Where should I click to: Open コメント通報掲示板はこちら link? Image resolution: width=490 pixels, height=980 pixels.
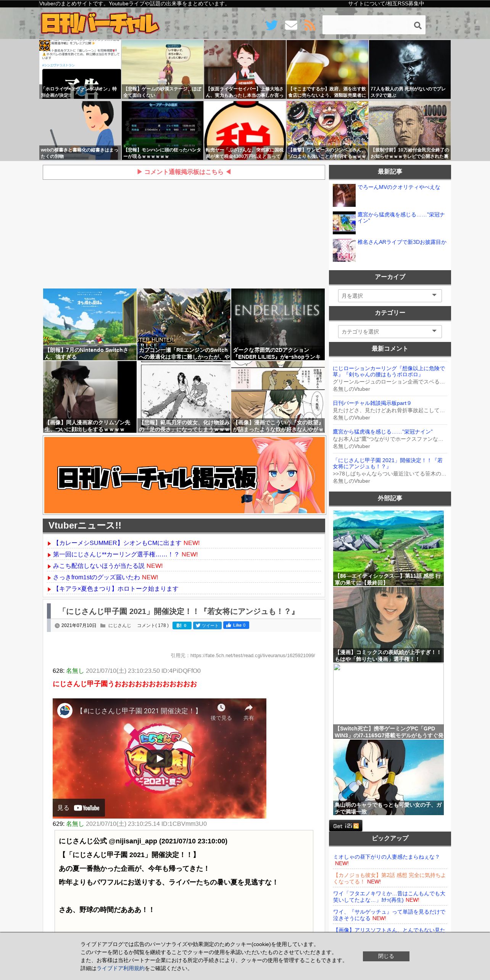click(x=184, y=172)
